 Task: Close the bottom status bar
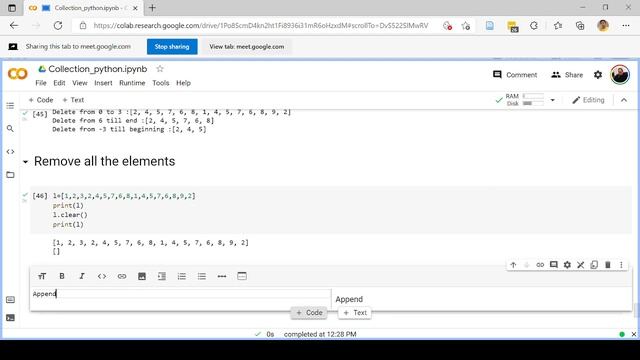633,334
